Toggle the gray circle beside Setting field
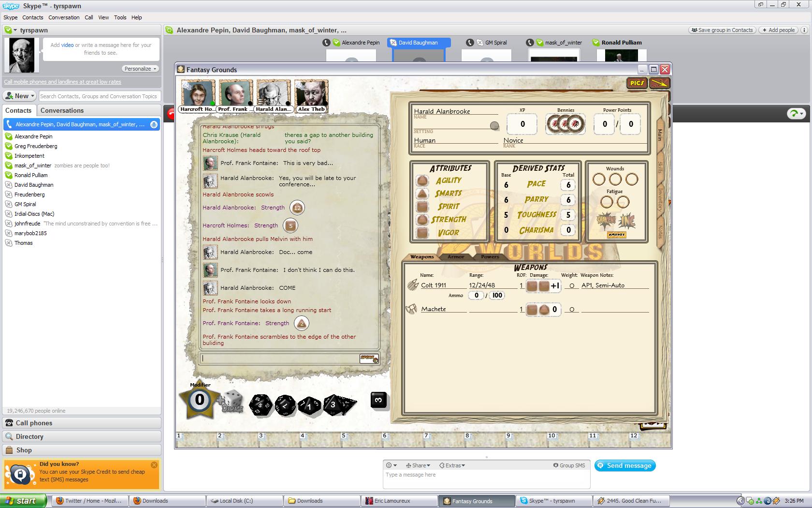 pyautogui.click(x=494, y=126)
